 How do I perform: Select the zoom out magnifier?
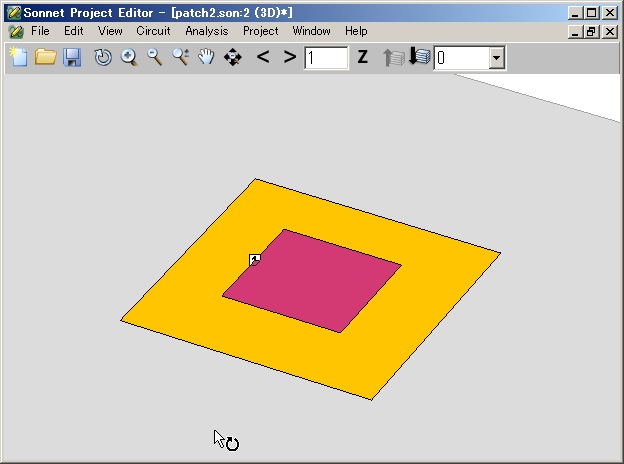[x=155, y=57]
